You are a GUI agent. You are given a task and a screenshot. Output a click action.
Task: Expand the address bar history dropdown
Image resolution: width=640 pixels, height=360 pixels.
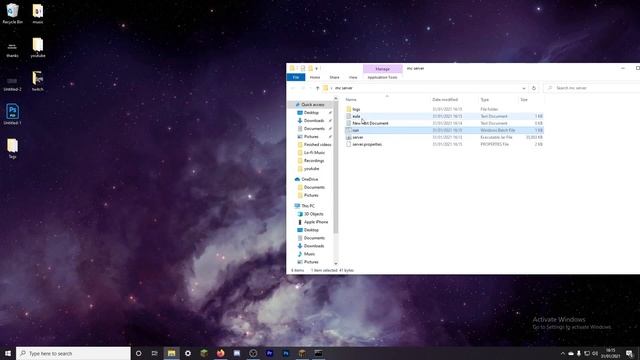point(524,88)
